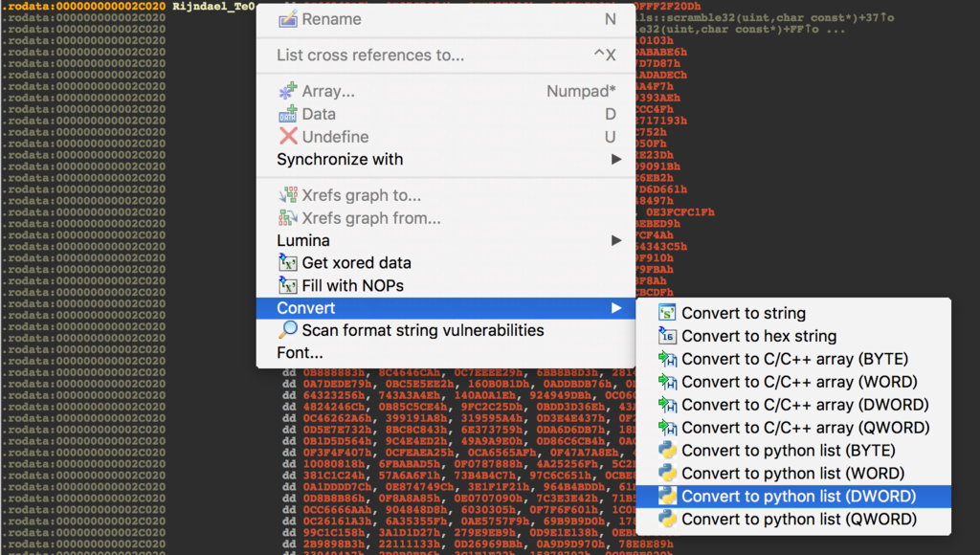Screen dimensions: 980x555
Task: Click the Rename pencil icon
Action: (287, 19)
